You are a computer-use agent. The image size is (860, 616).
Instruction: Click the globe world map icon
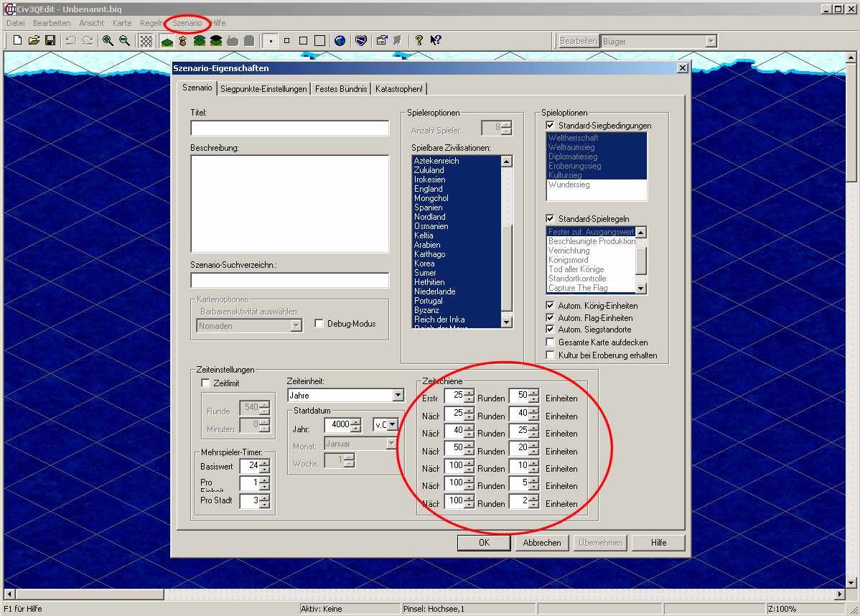[x=340, y=41]
